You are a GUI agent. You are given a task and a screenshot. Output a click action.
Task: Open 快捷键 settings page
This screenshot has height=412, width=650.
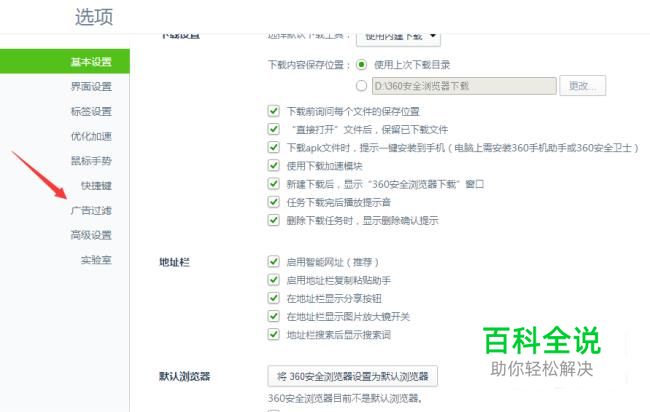(96, 185)
